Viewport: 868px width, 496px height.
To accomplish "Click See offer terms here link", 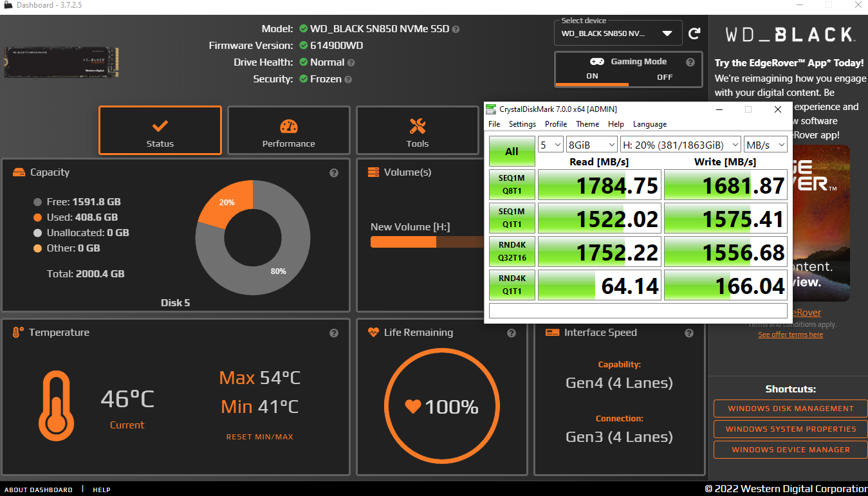I will click(790, 335).
